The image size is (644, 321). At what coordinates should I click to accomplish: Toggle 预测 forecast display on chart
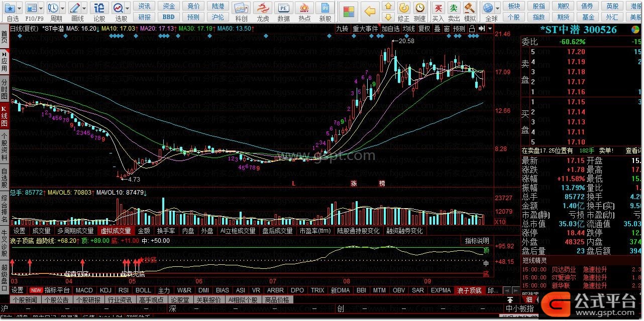click(x=459, y=29)
